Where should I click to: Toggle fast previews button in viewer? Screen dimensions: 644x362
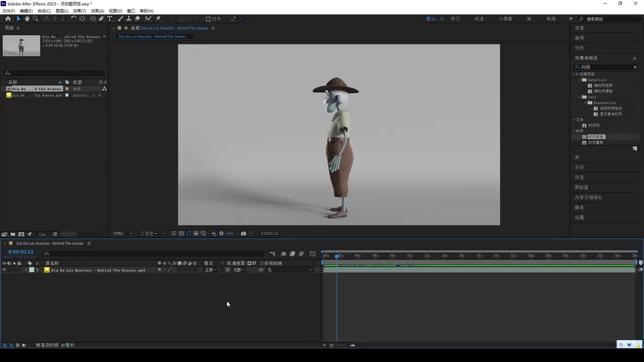tap(174, 233)
